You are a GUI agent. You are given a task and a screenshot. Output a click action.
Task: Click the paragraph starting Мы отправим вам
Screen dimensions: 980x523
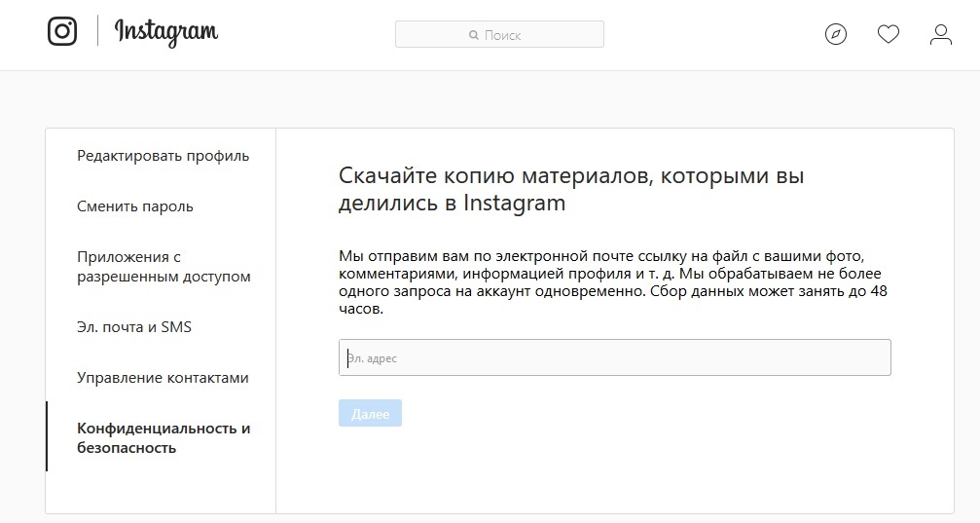(x=613, y=282)
